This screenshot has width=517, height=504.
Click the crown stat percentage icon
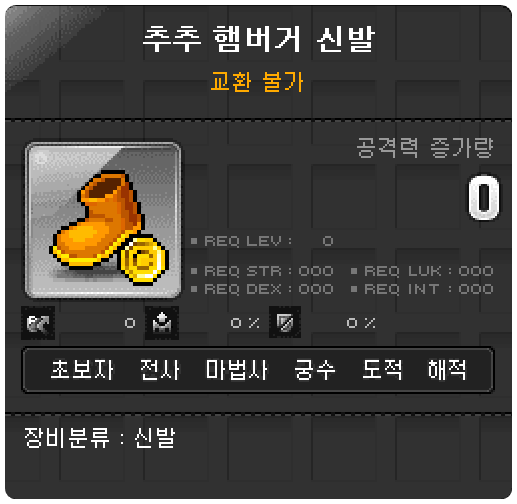(x=162, y=323)
